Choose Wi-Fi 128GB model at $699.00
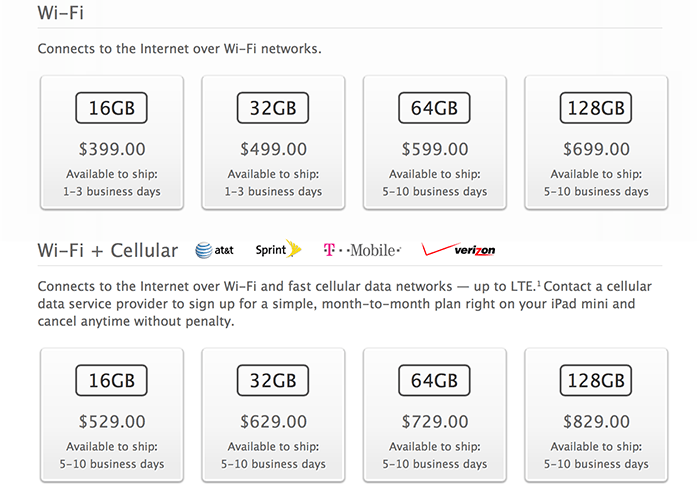This screenshot has height=501, width=700. click(596, 142)
